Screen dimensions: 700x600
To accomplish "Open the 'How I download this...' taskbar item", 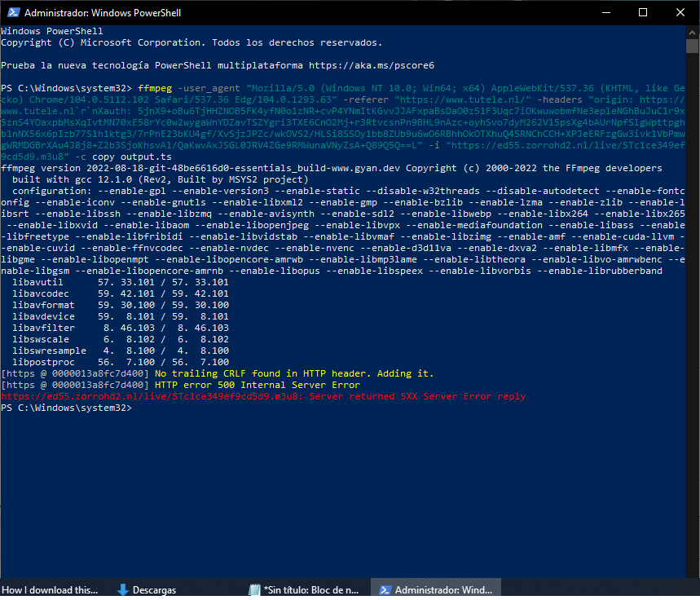I will coord(50,589).
